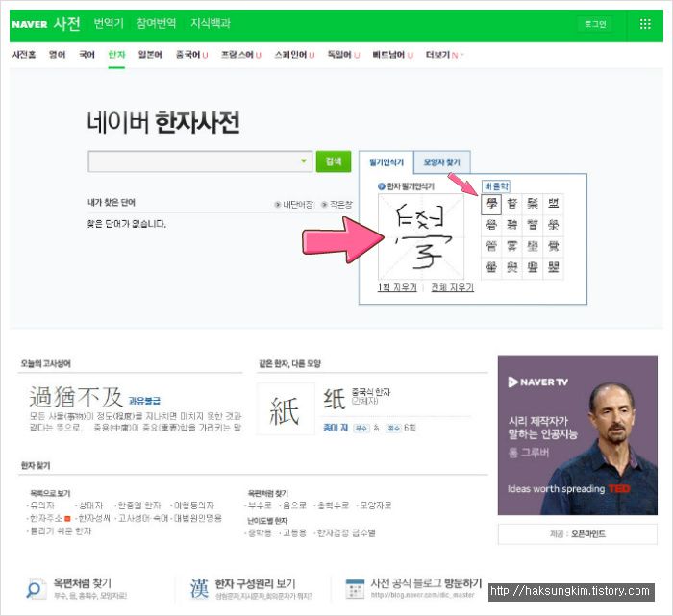Click the 종이 지 meaning link

[336, 428]
